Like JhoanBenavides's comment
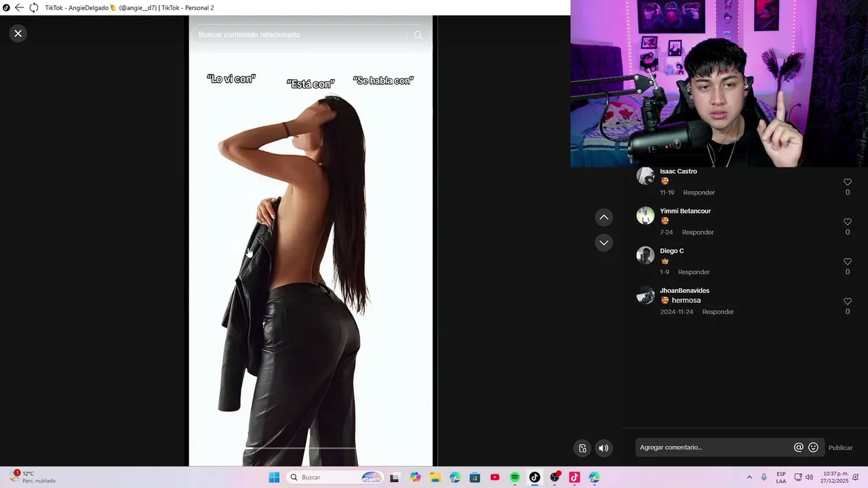 [848, 302]
